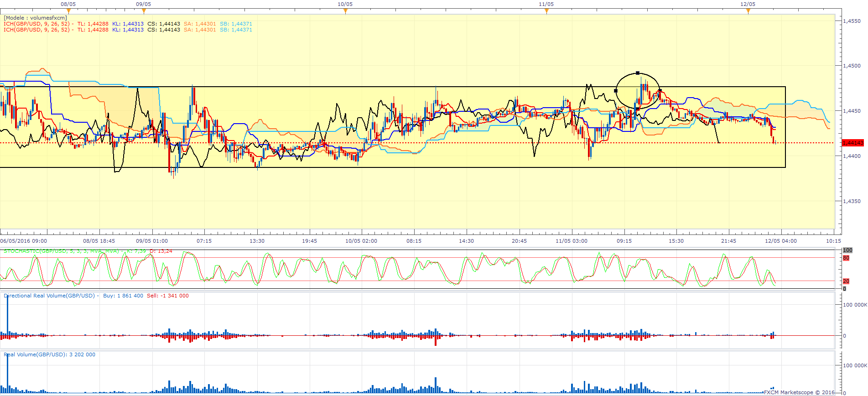Select the 09:15 time axis label
Viewport: 868px width, 396px height.
click(x=624, y=241)
